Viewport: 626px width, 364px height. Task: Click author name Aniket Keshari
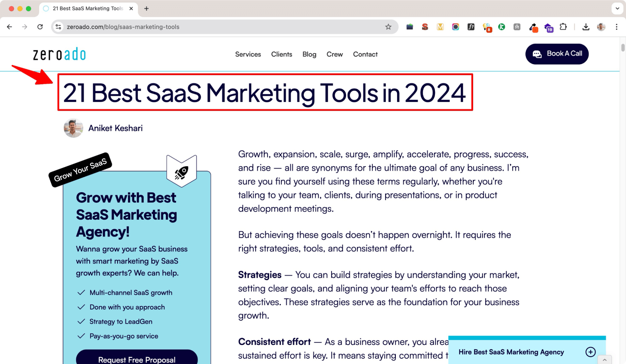[115, 128]
